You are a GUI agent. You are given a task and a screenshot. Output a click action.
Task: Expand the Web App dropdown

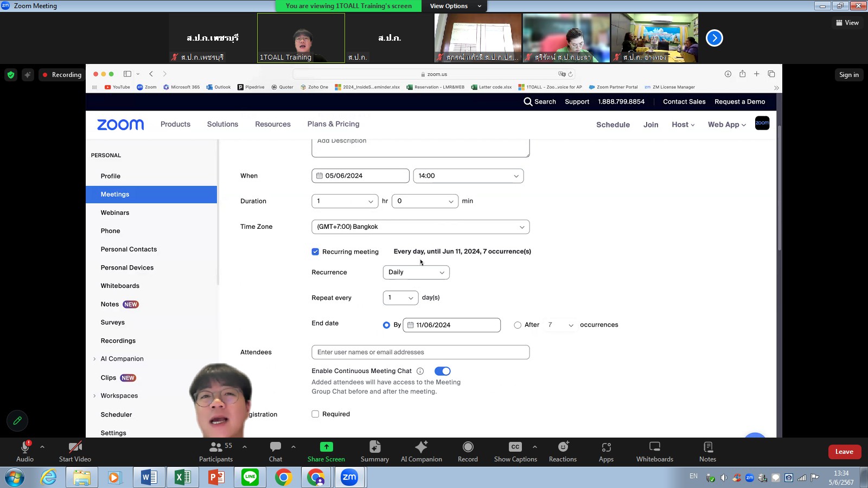tap(726, 125)
